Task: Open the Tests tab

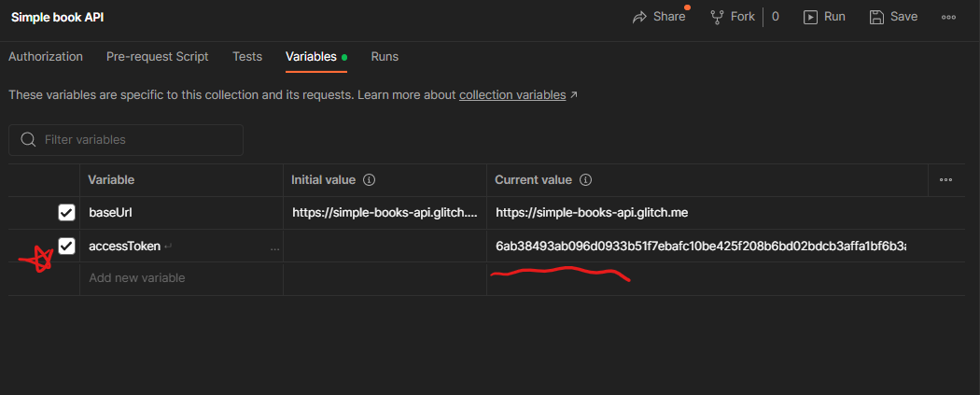Action: pyautogui.click(x=247, y=57)
